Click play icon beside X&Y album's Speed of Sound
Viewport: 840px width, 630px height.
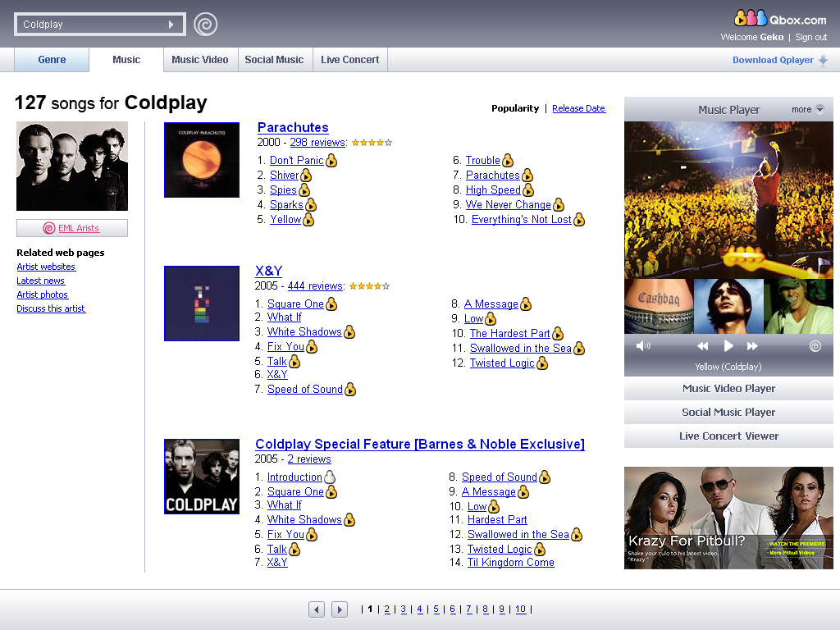(350, 390)
